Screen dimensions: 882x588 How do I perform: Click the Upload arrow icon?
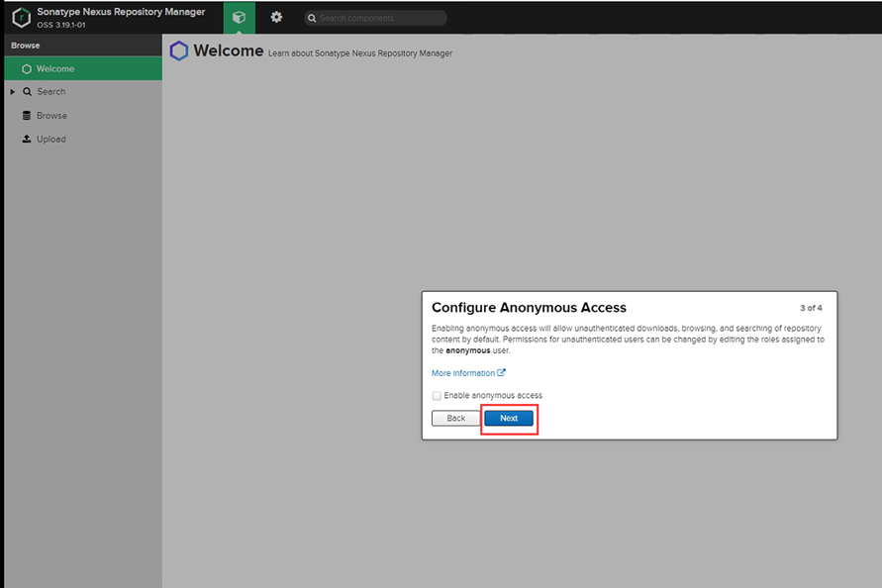(x=27, y=139)
